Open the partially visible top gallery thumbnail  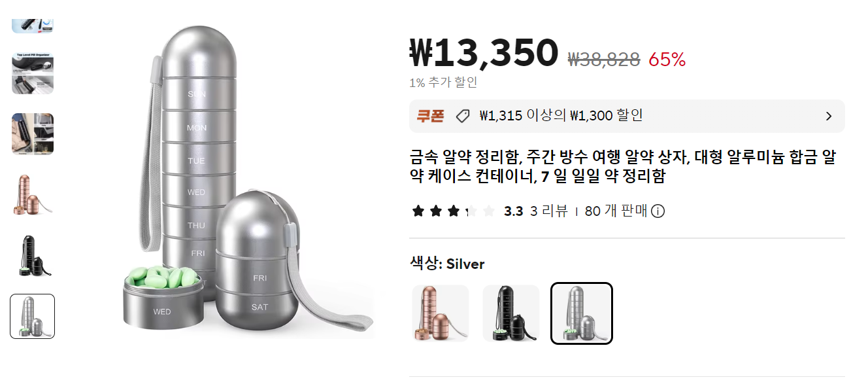pos(33,26)
